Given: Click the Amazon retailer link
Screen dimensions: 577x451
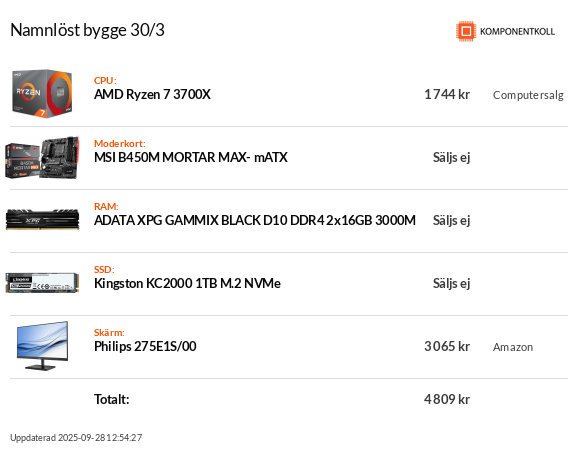Looking at the screenshot, I should tap(513, 347).
